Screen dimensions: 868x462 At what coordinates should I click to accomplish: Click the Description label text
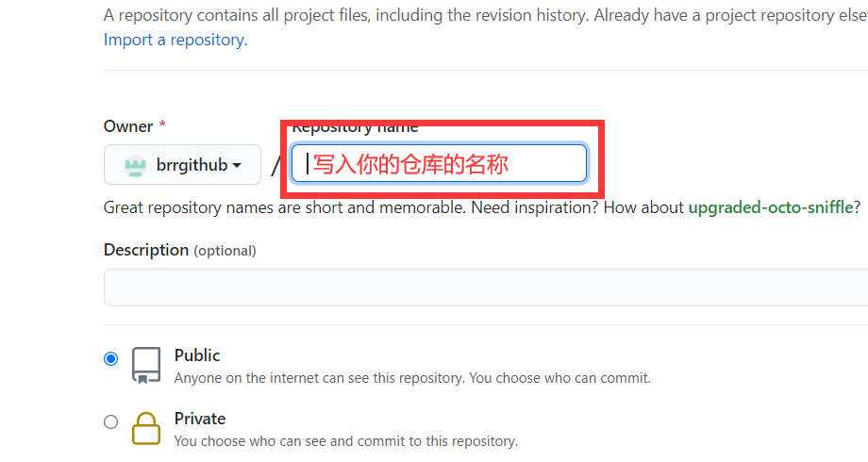146,250
